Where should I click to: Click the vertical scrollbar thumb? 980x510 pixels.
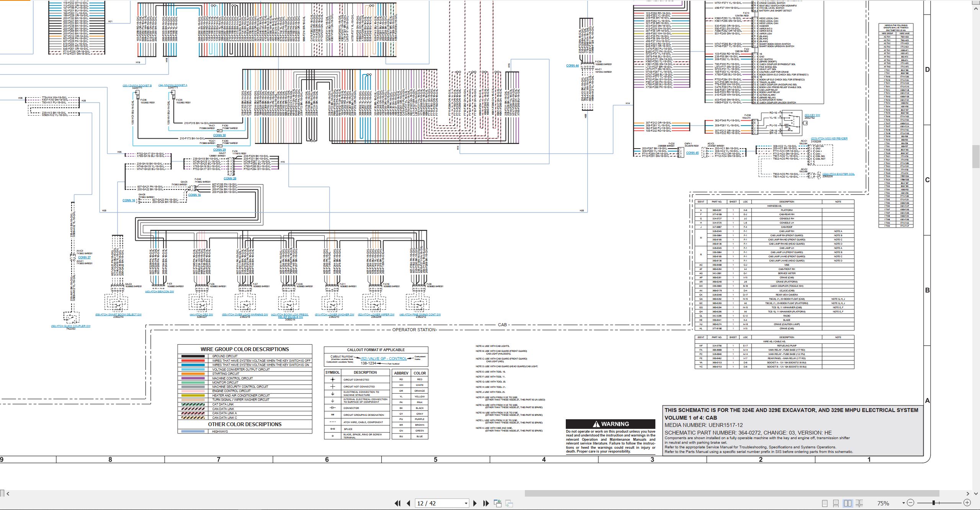[x=976, y=157]
